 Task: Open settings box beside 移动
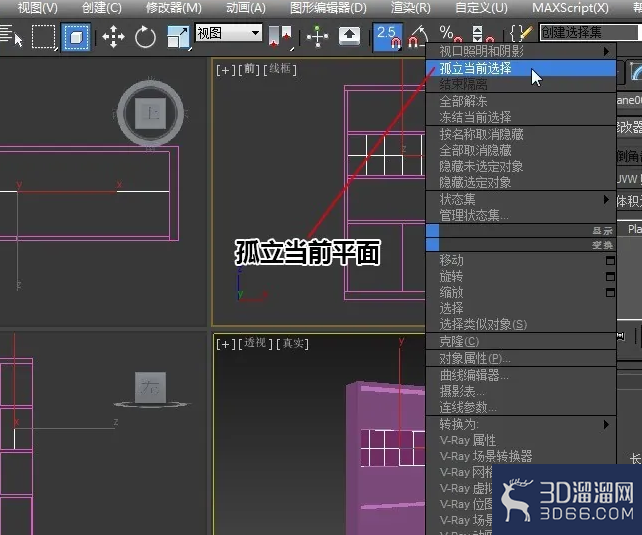click(x=610, y=260)
